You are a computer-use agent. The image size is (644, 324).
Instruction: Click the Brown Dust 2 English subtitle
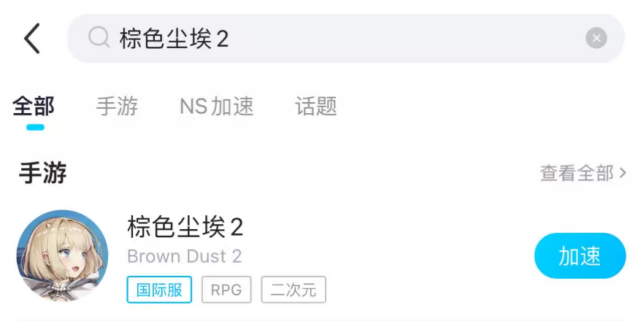point(185,256)
